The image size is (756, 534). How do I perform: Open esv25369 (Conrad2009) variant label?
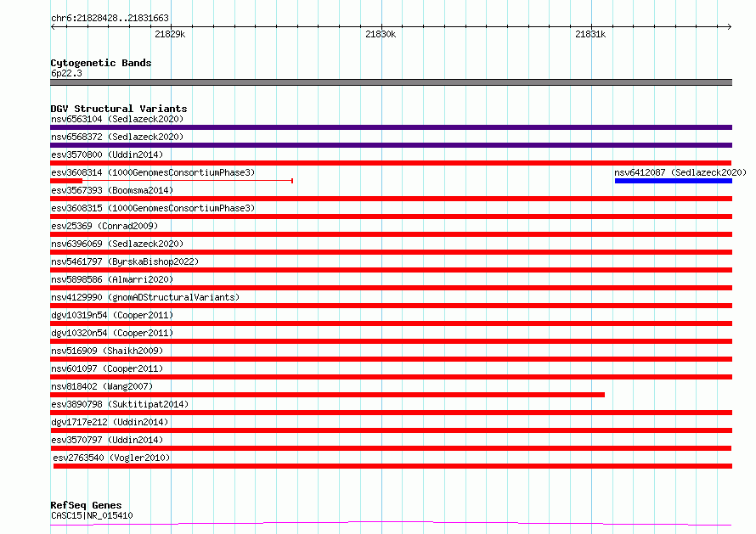(x=104, y=226)
